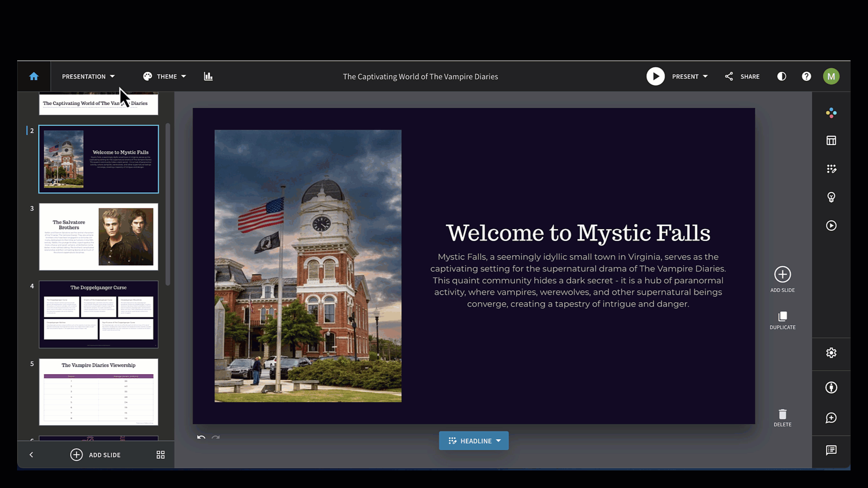This screenshot has height=488, width=868.
Task: Click slide number 4 label
Action: point(32,286)
